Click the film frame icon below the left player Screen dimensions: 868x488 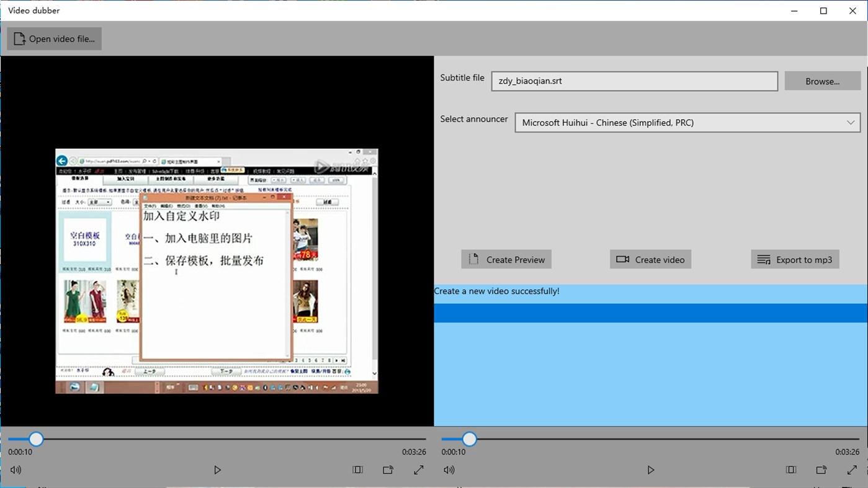click(x=357, y=469)
